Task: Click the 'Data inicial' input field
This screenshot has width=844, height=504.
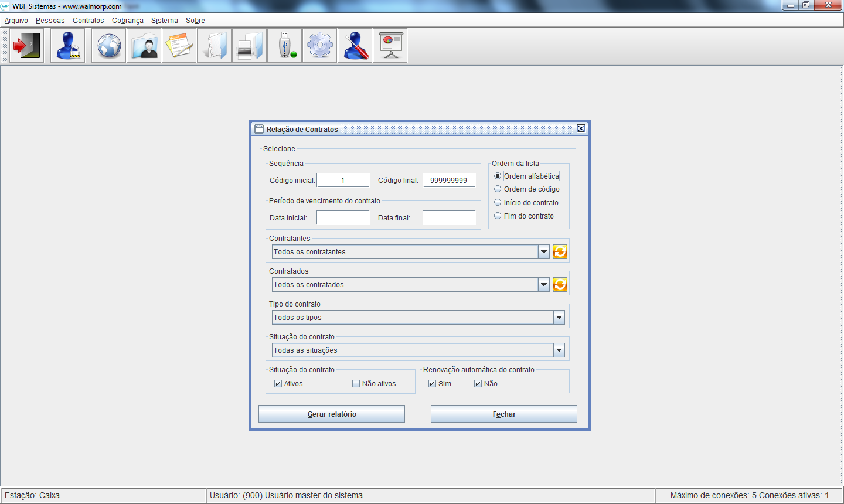Action: [x=343, y=217]
